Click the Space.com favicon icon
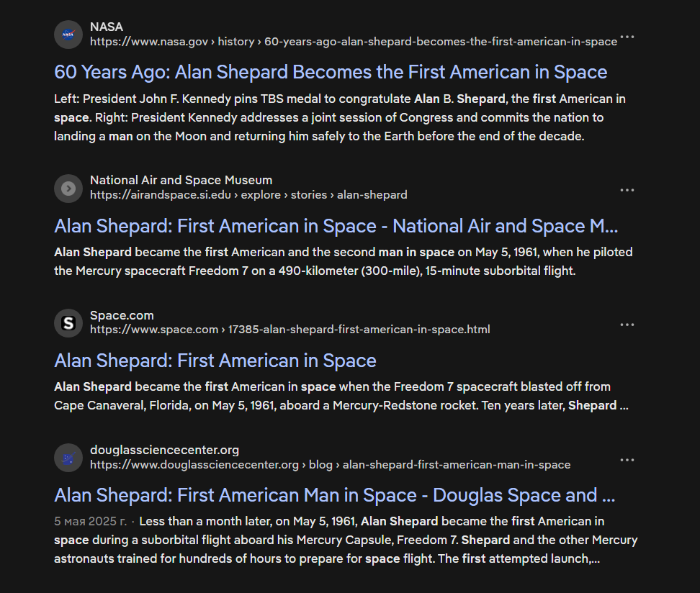The image size is (700, 593). tap(68, 323)
